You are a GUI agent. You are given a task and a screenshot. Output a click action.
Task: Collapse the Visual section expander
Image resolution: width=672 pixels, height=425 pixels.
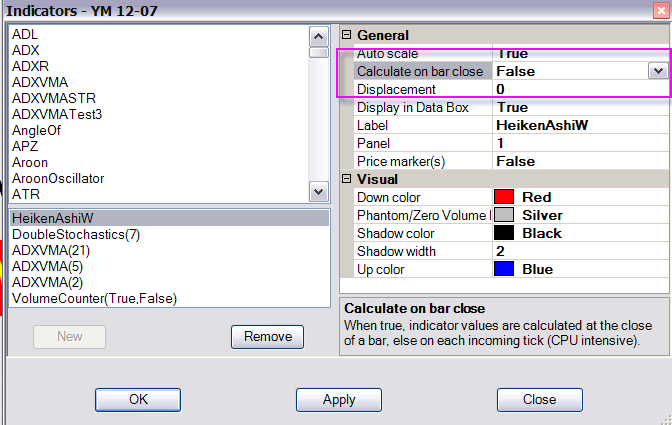point(347,179)
